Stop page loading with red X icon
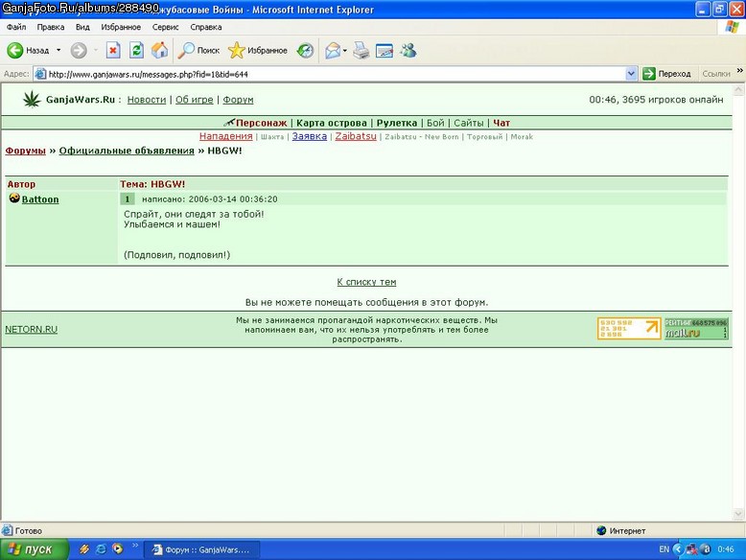Screen dimensions: 746x560 point(113,51)
